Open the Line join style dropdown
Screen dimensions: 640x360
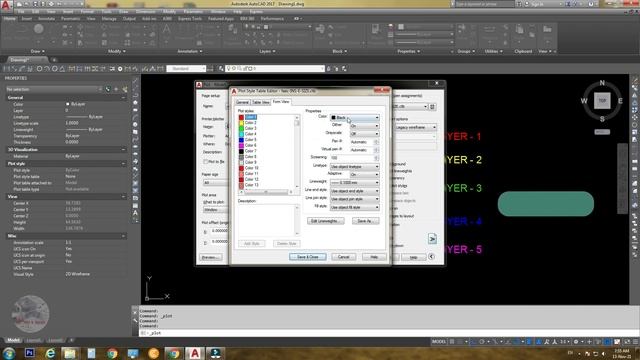(354, 199)
